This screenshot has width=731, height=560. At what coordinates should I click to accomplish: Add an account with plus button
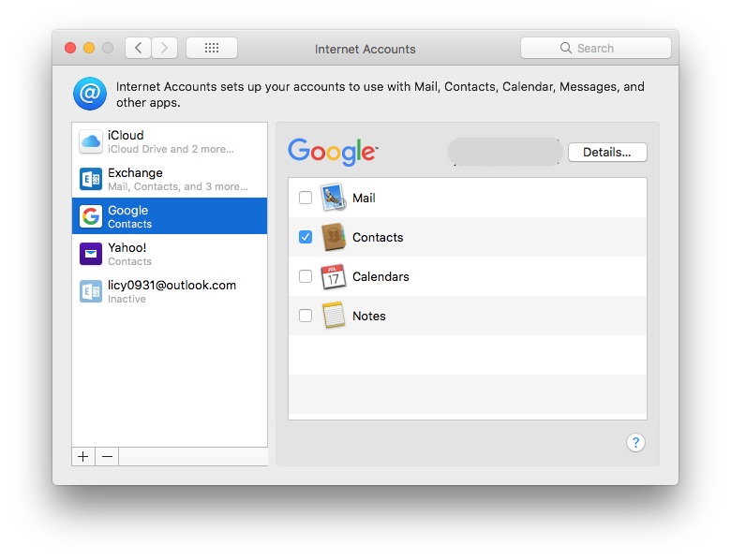(x=83, y=457)
